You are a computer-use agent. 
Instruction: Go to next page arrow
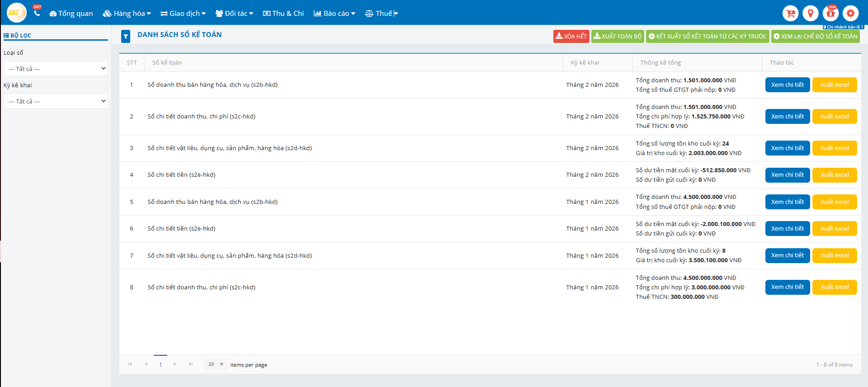(x=175, y=364)
